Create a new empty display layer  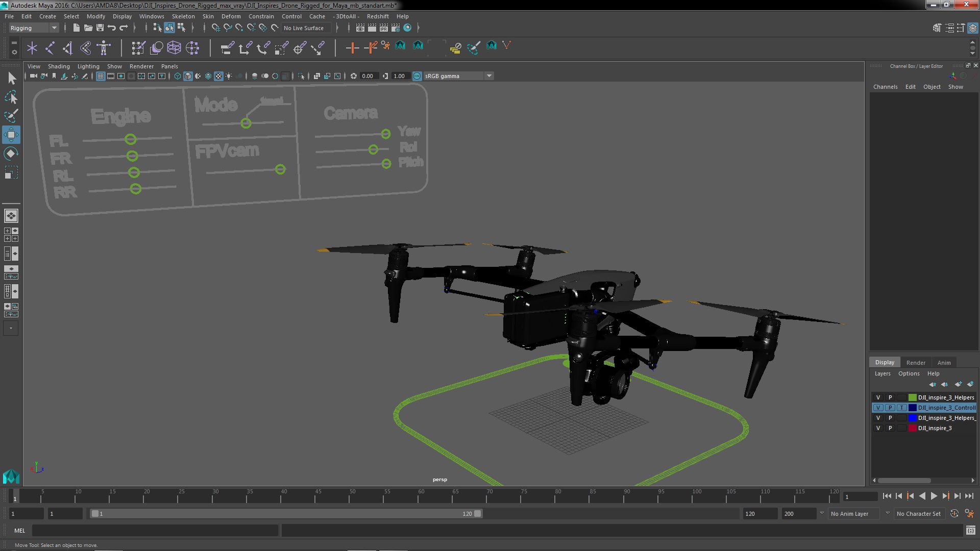pos(958,384)
